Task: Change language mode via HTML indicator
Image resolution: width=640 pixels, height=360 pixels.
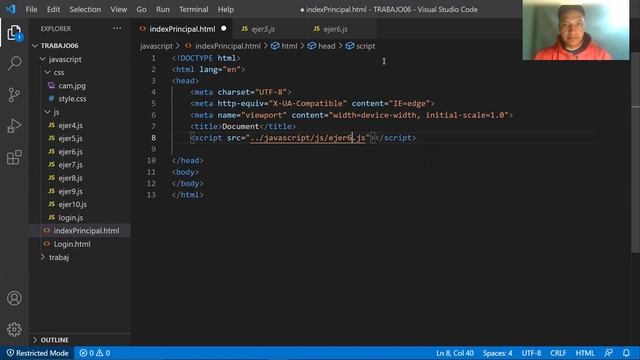Action: [584, 353]
